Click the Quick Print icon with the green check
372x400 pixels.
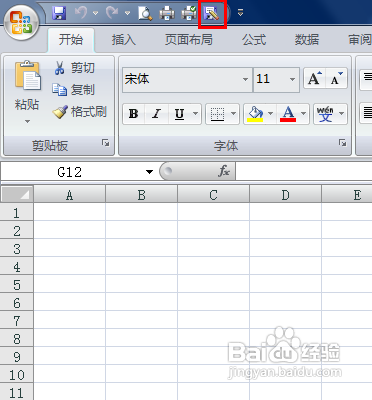(x=189, y=13)
